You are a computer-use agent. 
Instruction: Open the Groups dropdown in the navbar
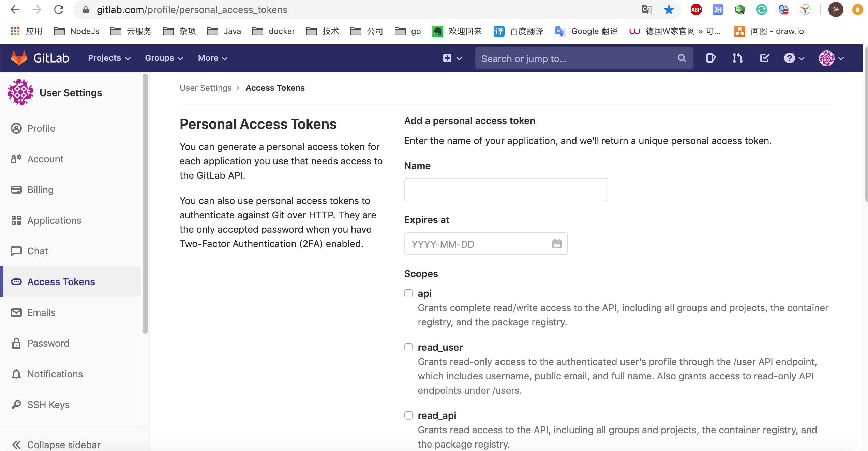[164, 58]
